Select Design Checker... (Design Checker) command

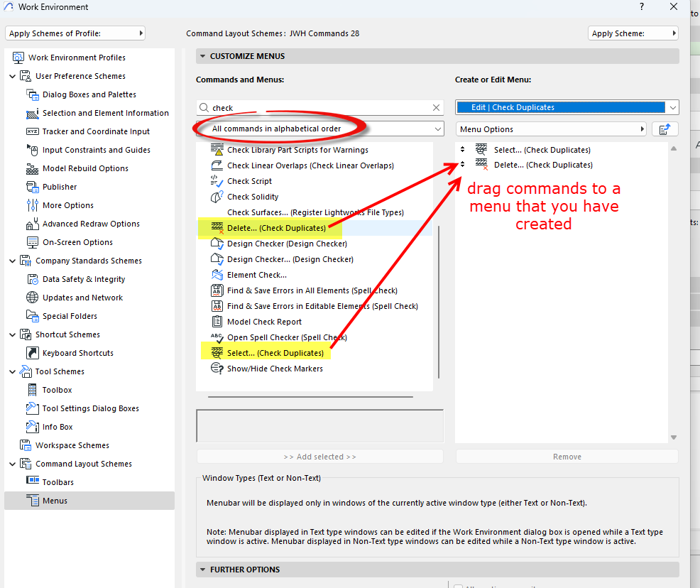click(x=290, y=259)
